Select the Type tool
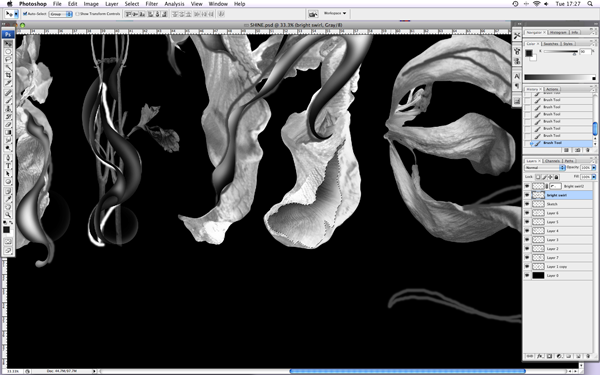Screen dimensions: 600x375 point(8,166)
